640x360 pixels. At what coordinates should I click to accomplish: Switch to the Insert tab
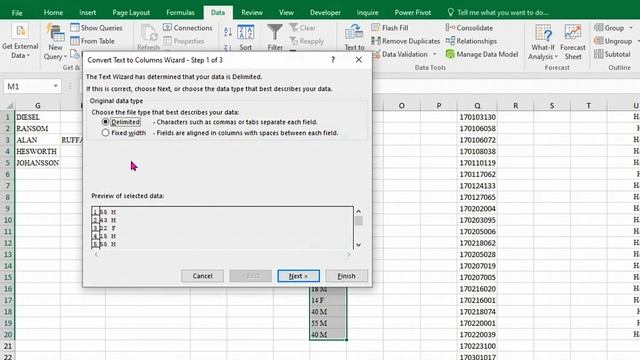coord(87,13)
